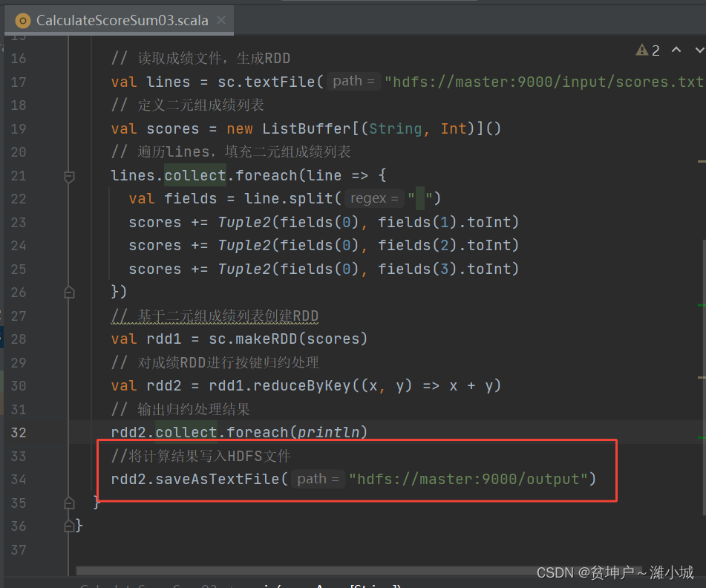
Task: Click line number 34 in the gutter
Action: [19, 480]
